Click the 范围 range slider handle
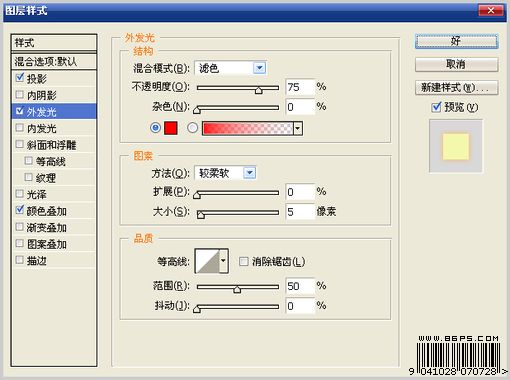This screenshot has height=380, width=510. (237, 289)
